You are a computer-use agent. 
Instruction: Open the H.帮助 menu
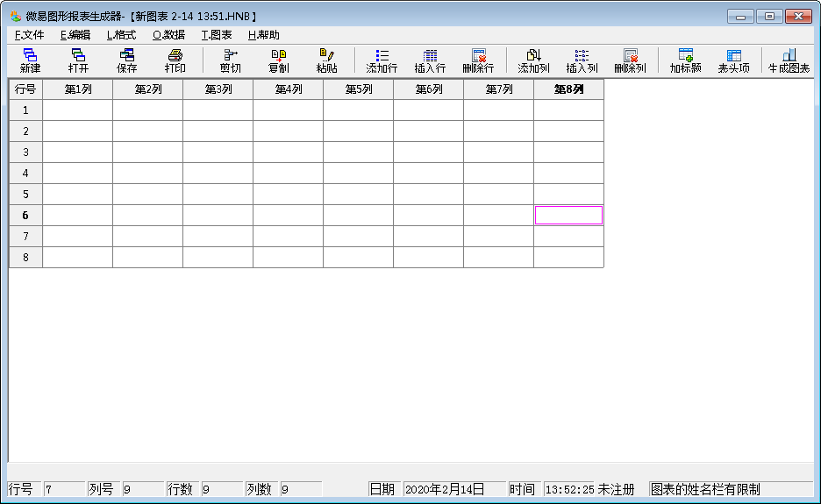263,35
